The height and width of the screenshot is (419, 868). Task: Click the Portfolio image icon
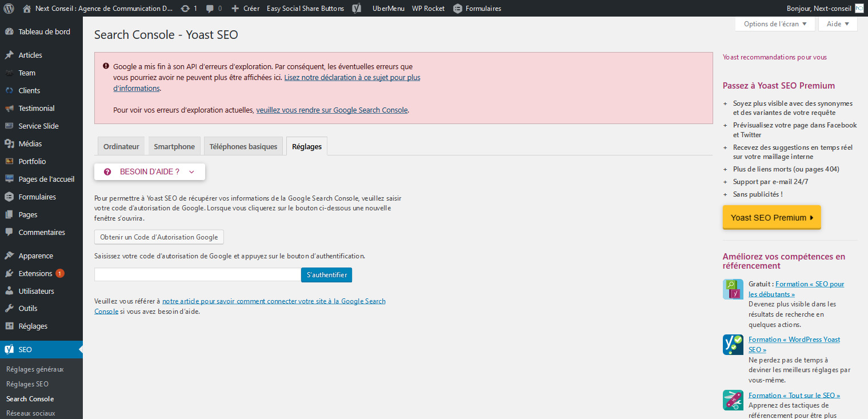click(9, 161)
